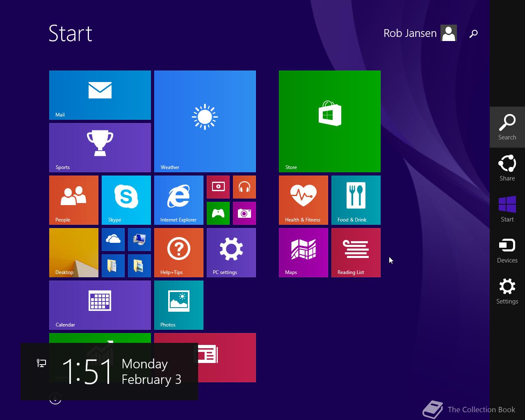This screenshot has height=420, width=525.
Task: Open Internet Explorer tile
Action: [179, 200]
